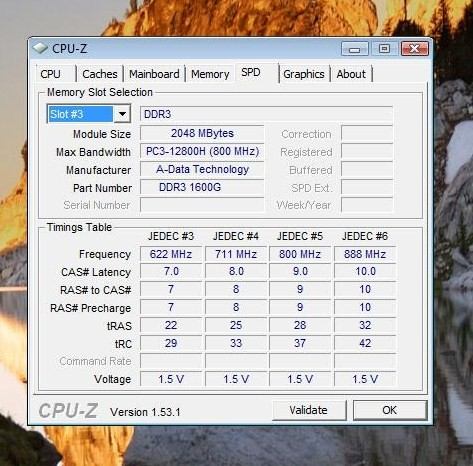Click the CPU-Z title bar icon
473x466 pixels.
point(40,49)
